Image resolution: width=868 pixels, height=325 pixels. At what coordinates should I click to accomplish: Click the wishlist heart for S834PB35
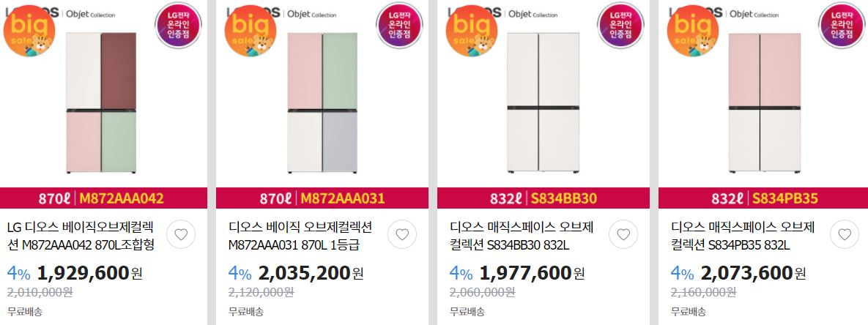845,234
